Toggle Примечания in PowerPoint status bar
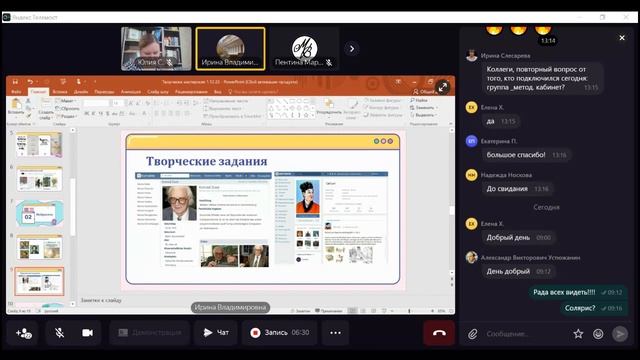This screenshot has height=360, width=640. (329, 311)
